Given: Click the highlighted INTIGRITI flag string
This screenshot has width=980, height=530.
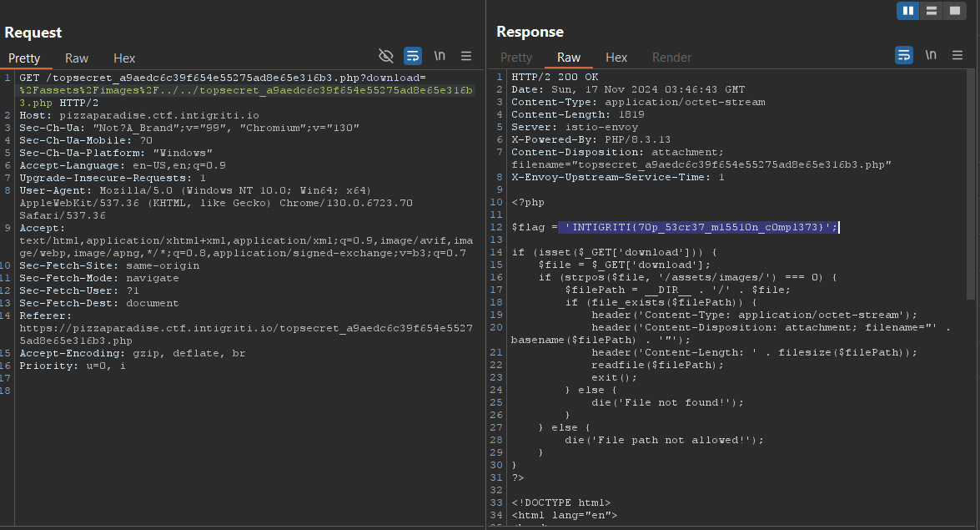Looking at the screenshot, I should pyautogui.click(x=699, y=227).
